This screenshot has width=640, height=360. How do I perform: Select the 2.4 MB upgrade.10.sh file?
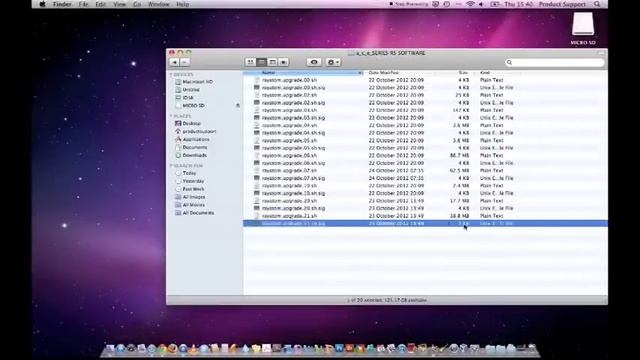coord(425,186)
